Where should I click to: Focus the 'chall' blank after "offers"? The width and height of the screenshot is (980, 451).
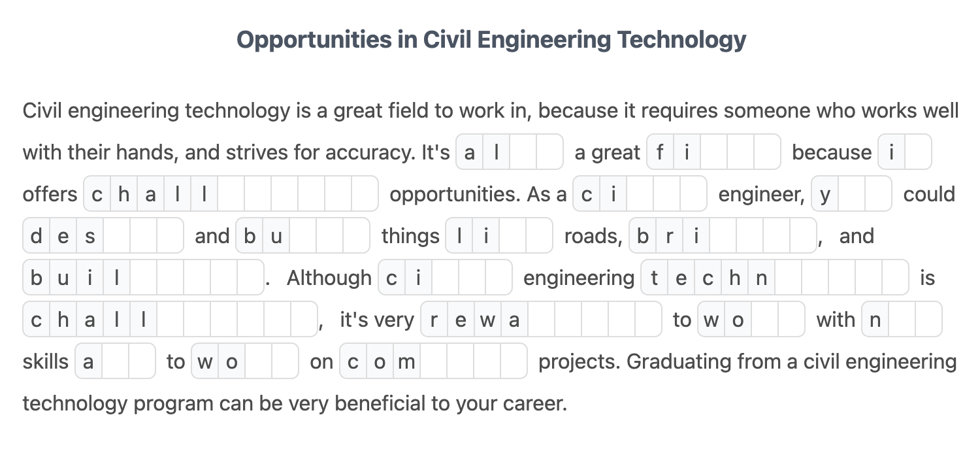point(231,194)
